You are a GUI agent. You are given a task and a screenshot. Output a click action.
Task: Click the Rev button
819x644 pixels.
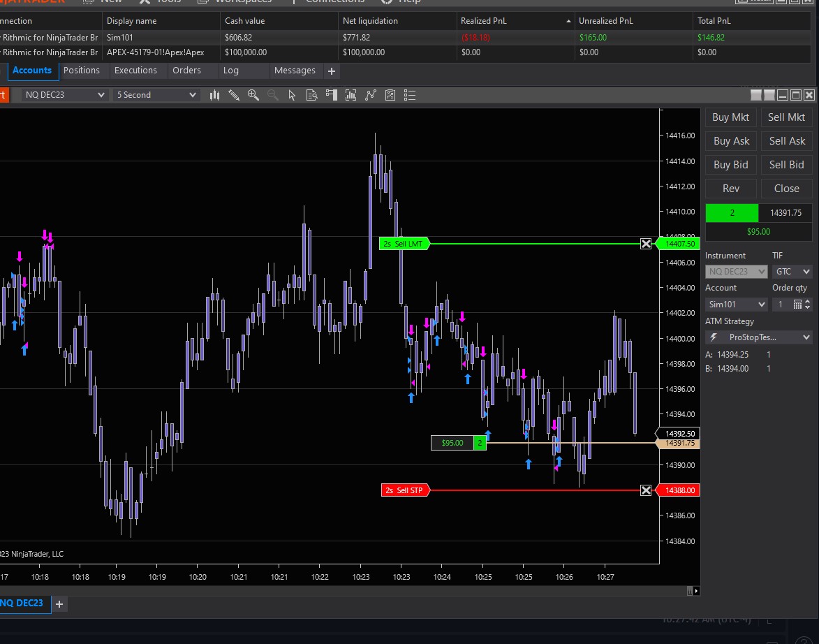pos(731,189)
